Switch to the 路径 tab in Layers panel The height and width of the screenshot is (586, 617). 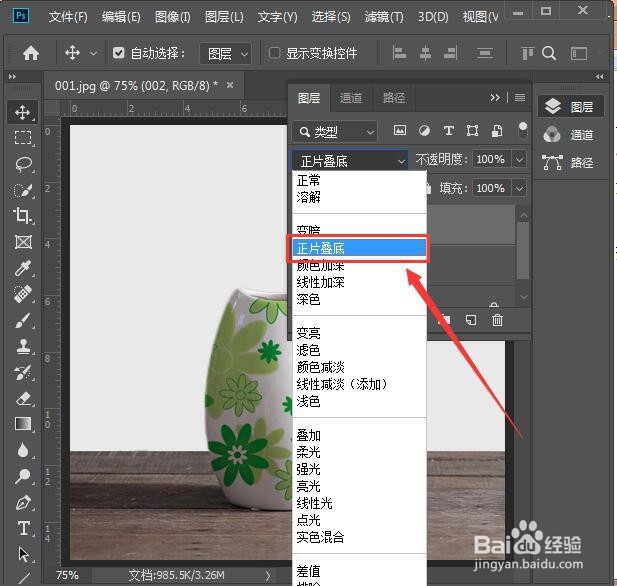(x=393, y=98)
